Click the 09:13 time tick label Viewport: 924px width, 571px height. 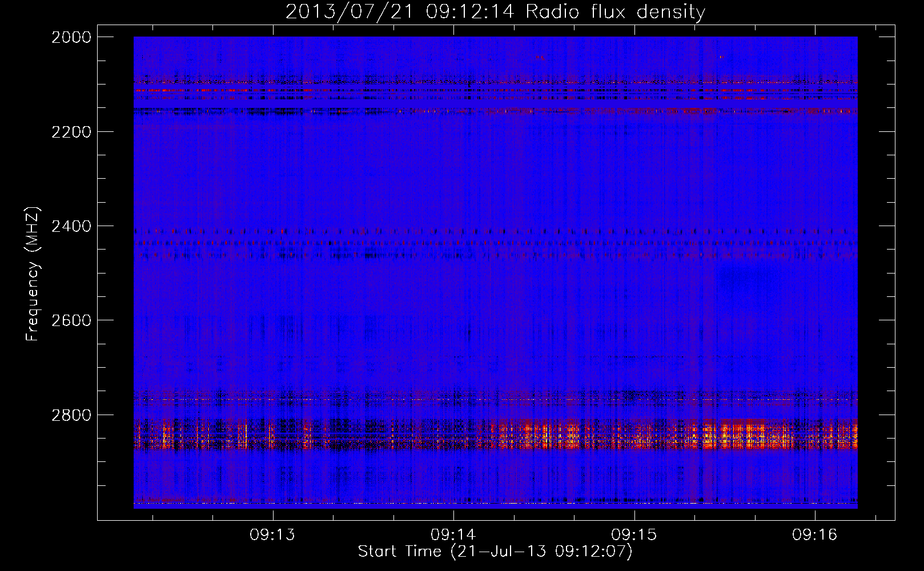pyautogui.click(x=272, y=534)
